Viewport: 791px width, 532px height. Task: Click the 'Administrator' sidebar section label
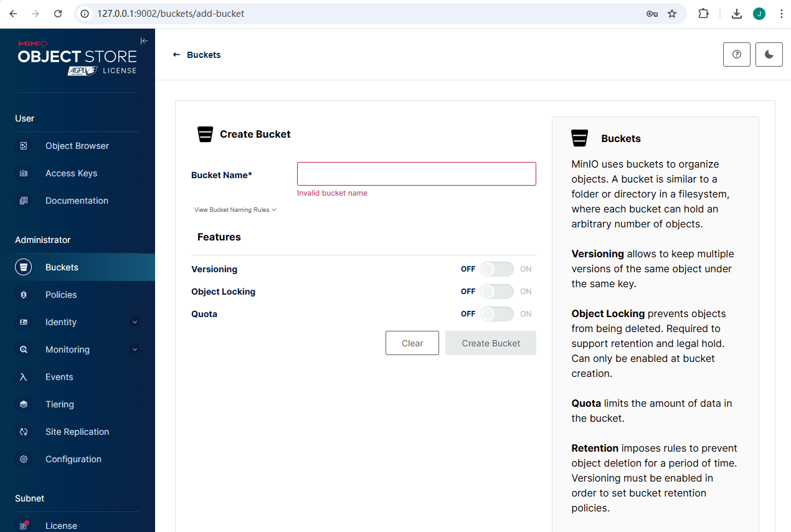(x=43, y=240)
